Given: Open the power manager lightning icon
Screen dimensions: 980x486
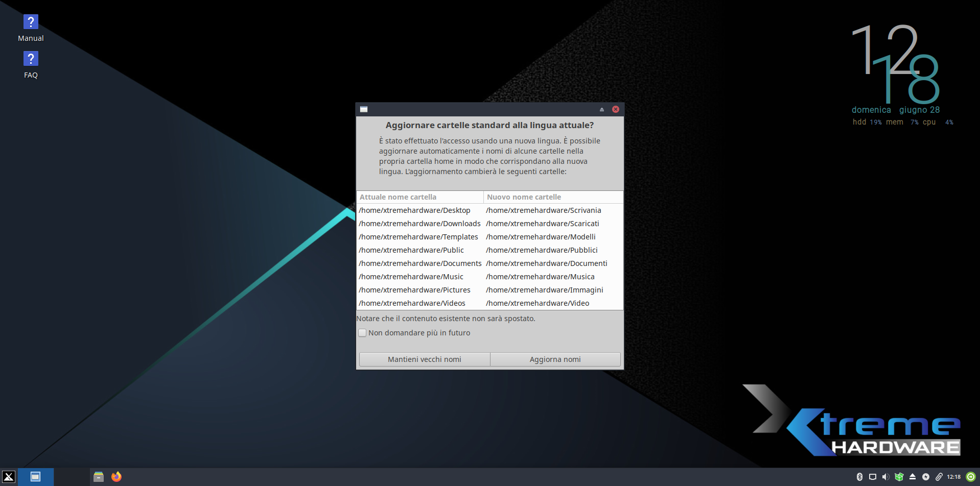Looking at the screenshot, I should [x=925, y=477].
